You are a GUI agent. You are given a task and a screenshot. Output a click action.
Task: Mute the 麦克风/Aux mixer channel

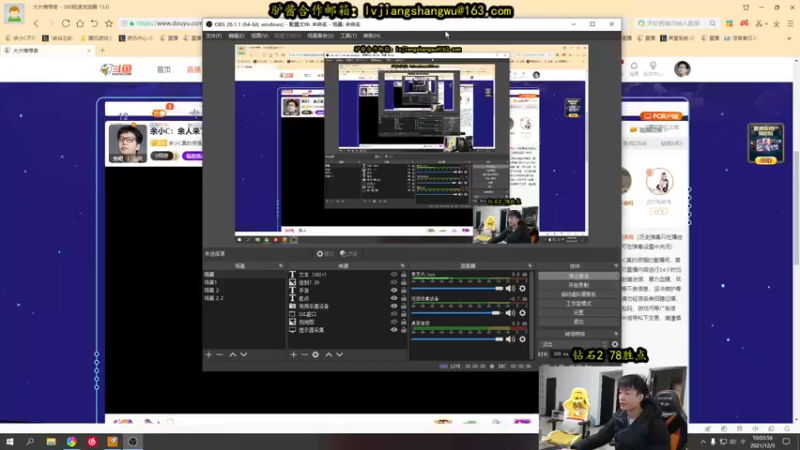click(510, 288)
